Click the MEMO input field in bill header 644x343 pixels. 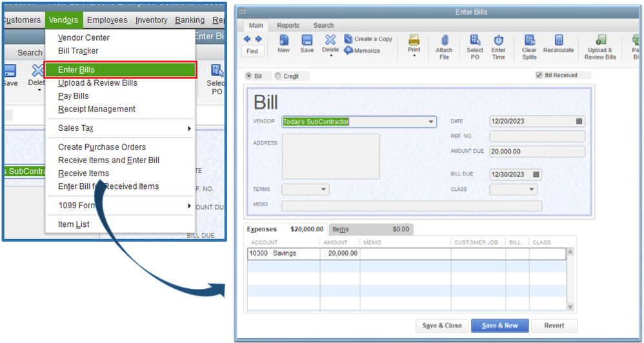(412, 206)
